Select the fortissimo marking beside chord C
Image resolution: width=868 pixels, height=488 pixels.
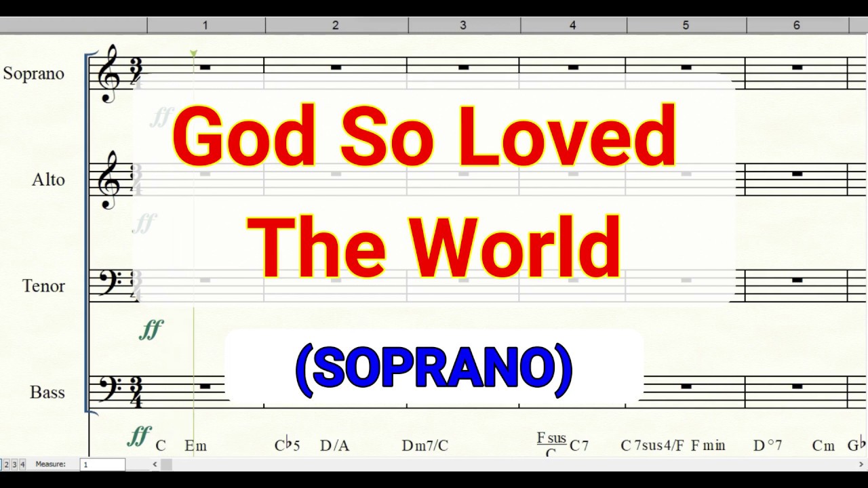click(x=138, y=437)
